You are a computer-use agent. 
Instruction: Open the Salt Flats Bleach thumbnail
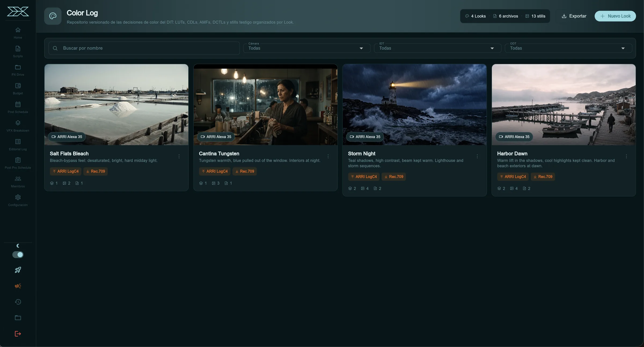pos(116,105)
